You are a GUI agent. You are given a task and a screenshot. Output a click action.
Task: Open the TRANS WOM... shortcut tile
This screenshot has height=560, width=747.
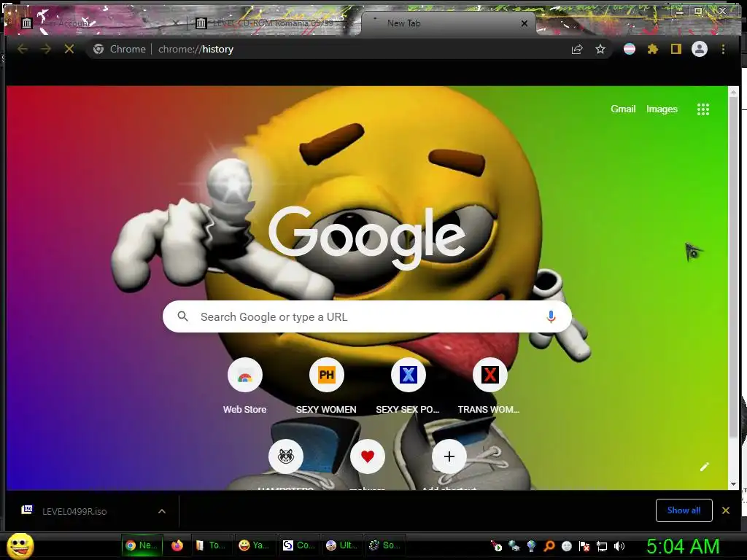489,386
